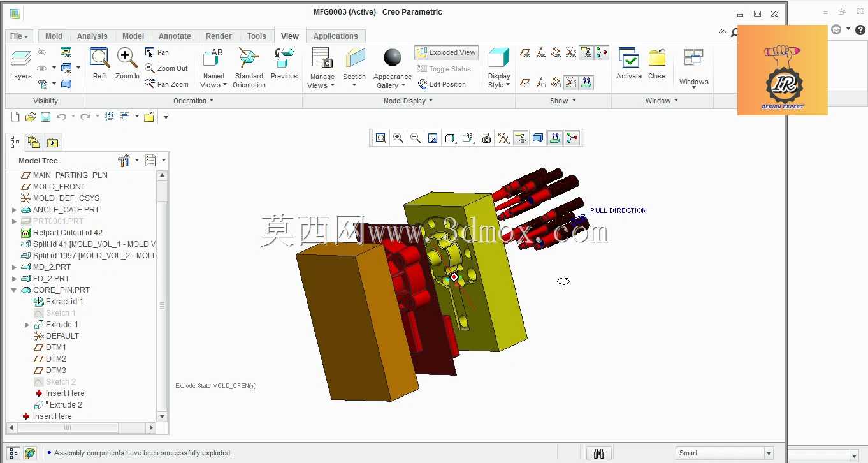
Task: Click the Activate window icon
Action: coord(629,64)
